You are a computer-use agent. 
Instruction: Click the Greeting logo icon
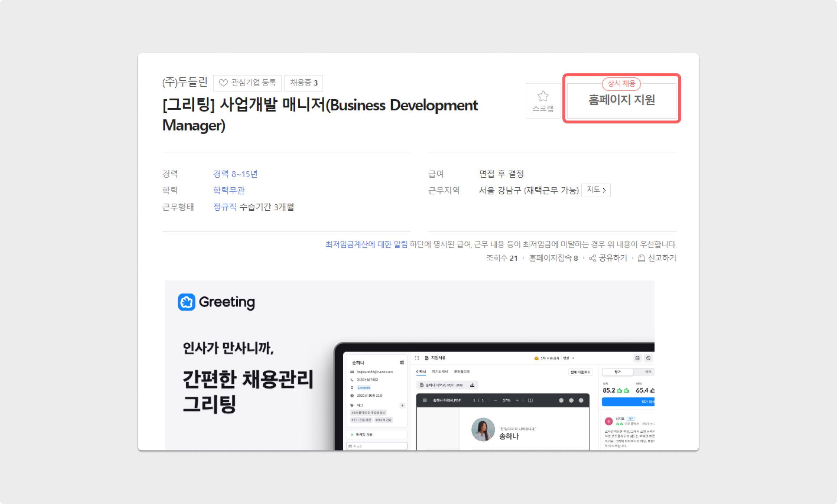coord(187,302)
